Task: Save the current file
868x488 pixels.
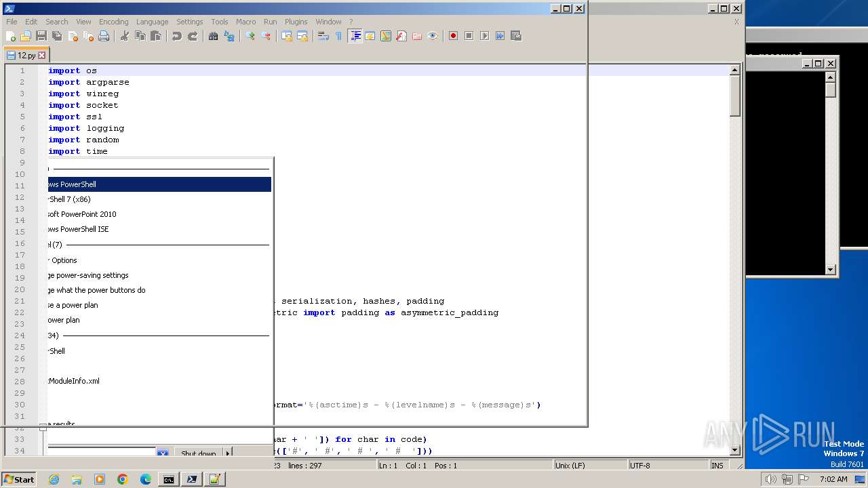Action: (41, 36)
